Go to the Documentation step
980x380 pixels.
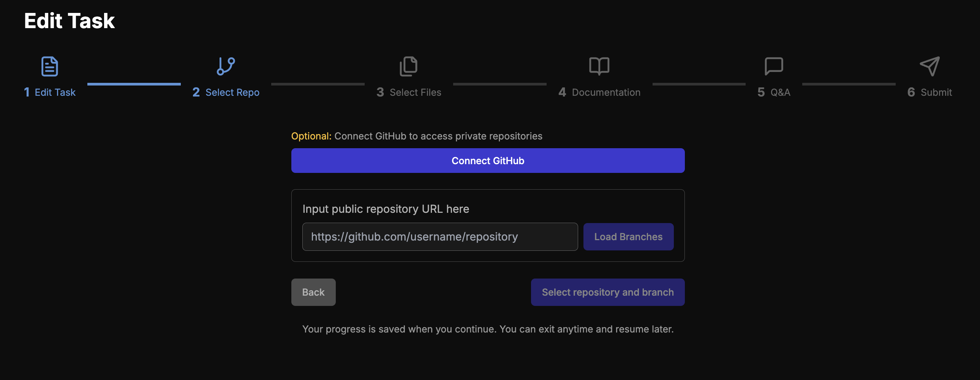point(599,92)
